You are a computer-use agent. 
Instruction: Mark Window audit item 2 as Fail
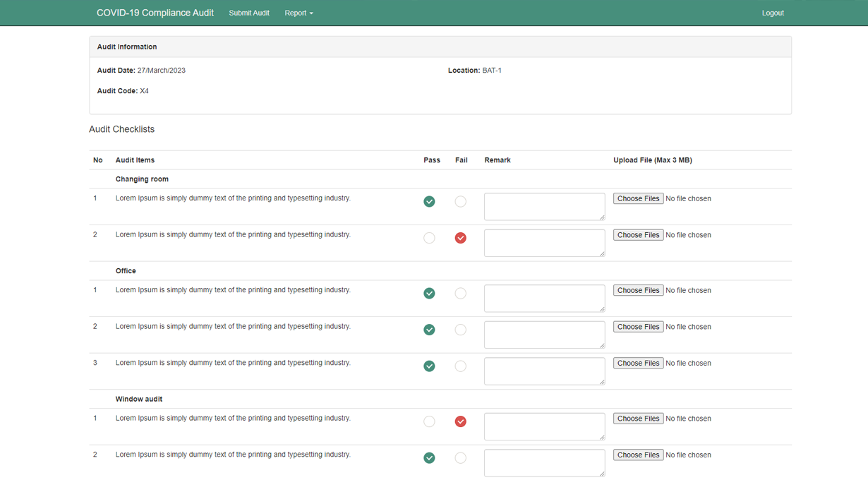click(460, 458)
